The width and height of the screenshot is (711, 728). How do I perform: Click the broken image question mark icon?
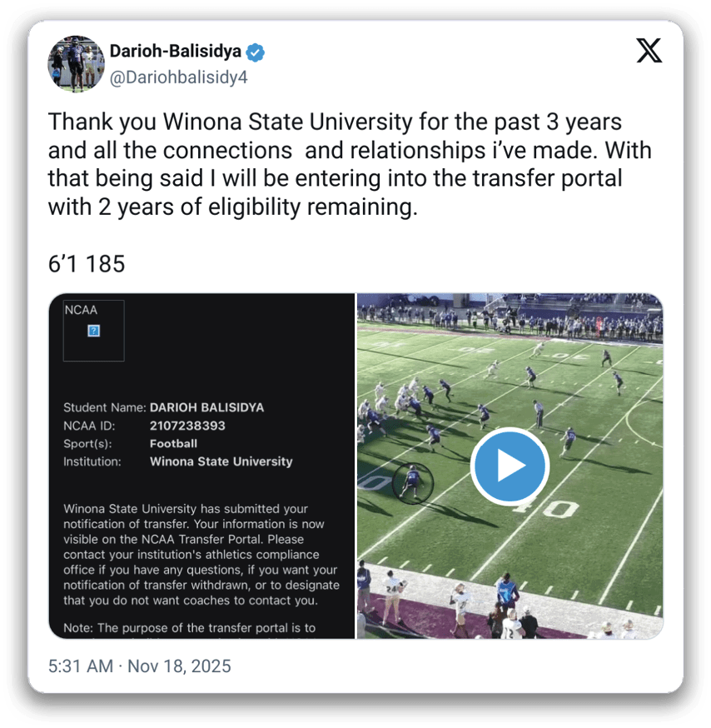coord(94,331)
